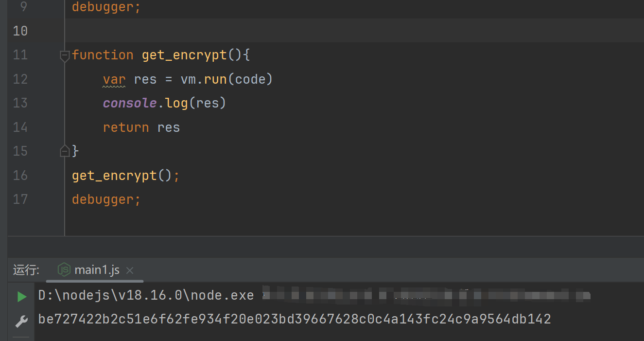Click the Node.js icon on main1.js tab

click(64, 270)
